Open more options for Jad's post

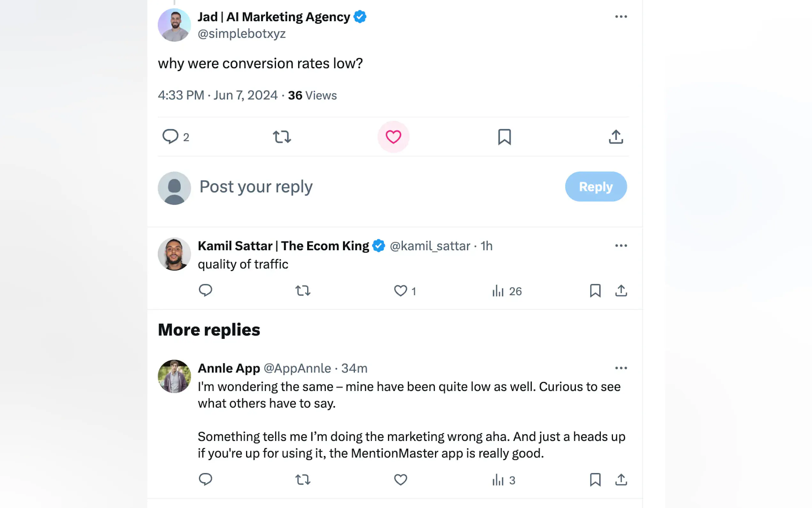[621, 16]
